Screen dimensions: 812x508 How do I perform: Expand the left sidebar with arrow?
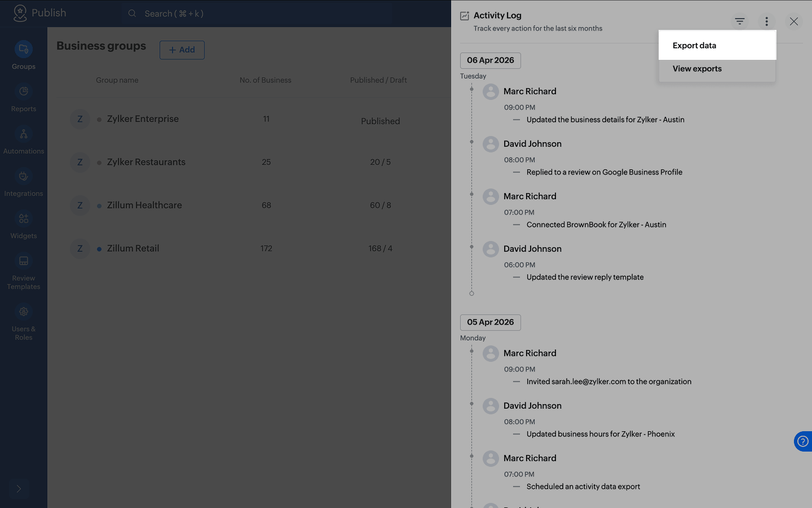pos(19,489)
